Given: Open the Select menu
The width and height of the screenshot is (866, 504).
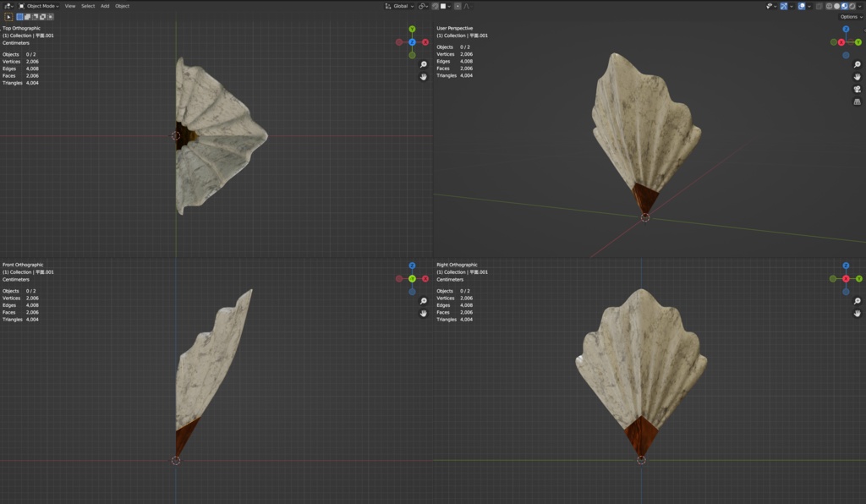Looking at the screenshot, I should (x=88, y=6).
